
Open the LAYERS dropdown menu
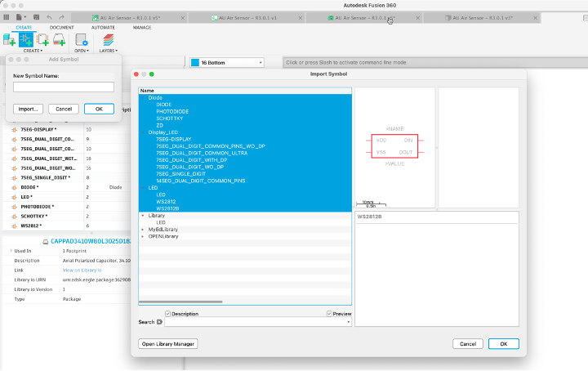coord(109,51)
